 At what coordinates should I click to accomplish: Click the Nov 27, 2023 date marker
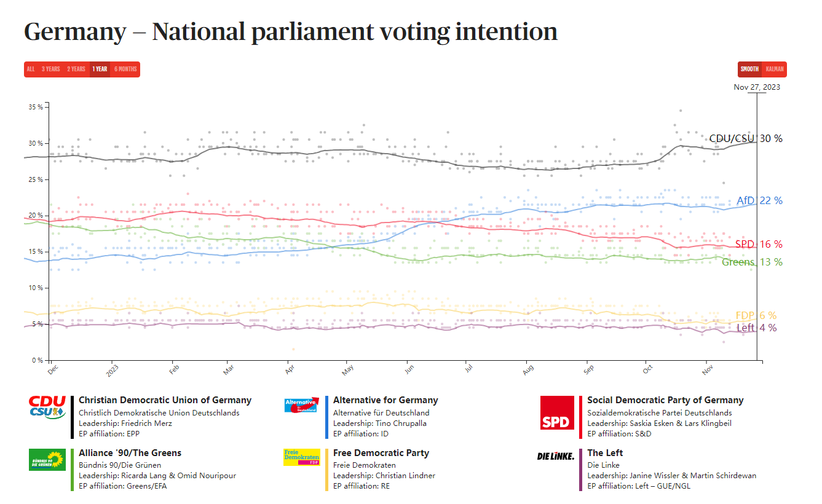pyautogui.click(x=757, y=87)
